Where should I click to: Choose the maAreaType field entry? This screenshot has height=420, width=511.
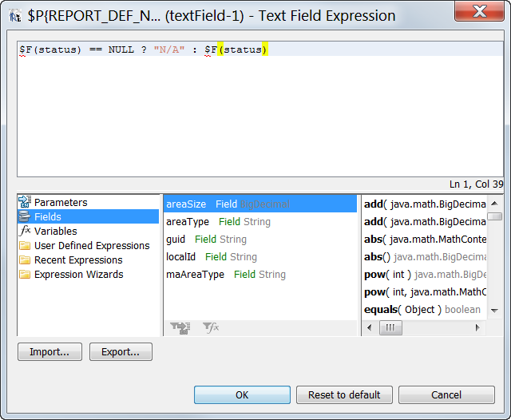[x=225, y=275]
